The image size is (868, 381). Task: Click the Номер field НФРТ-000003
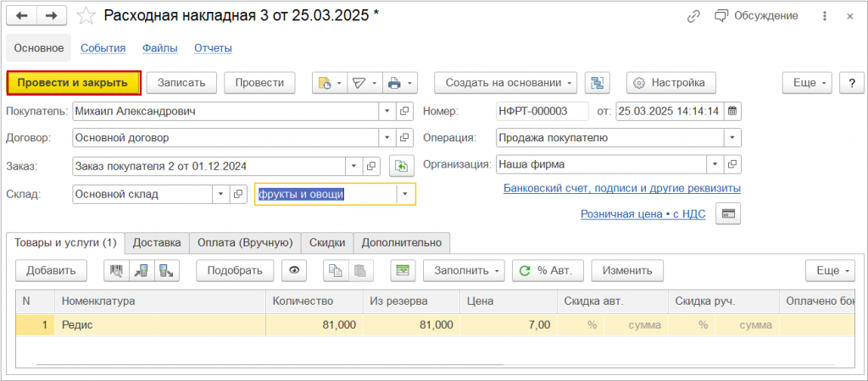(x=542, y=111)
